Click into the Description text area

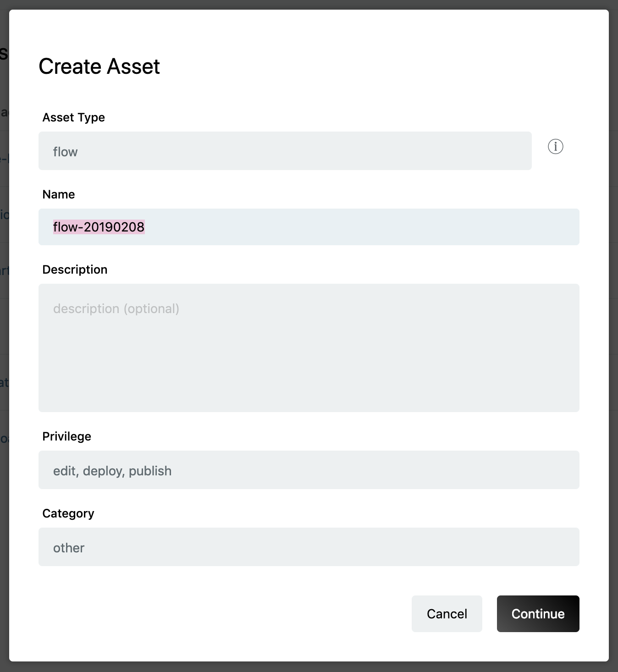click(309, 348)
